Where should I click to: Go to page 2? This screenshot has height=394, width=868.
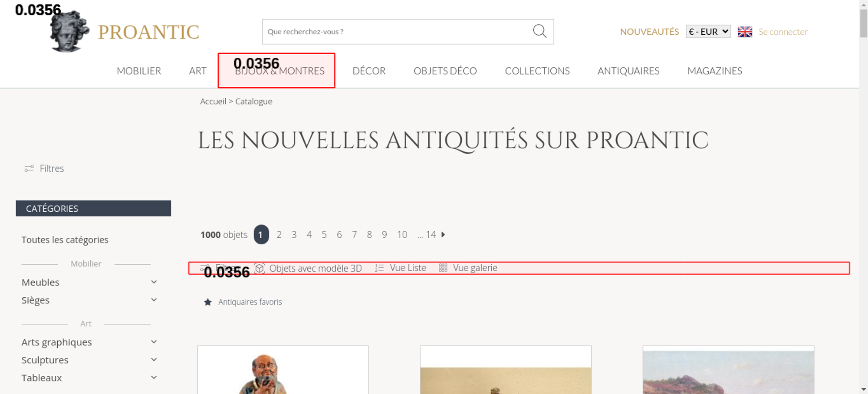click(279, 235)
